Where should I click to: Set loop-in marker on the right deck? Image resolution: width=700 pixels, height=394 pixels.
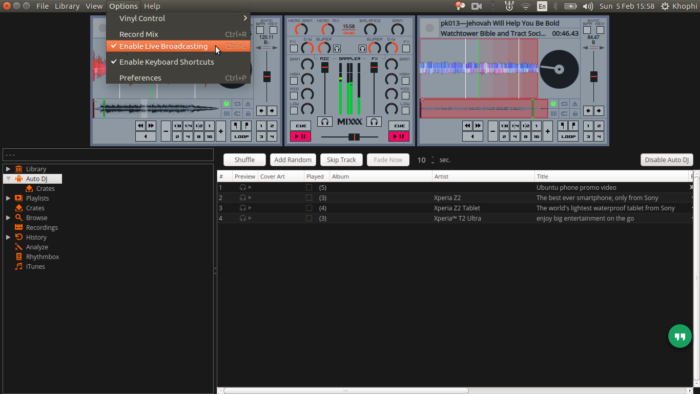(562, 126)
